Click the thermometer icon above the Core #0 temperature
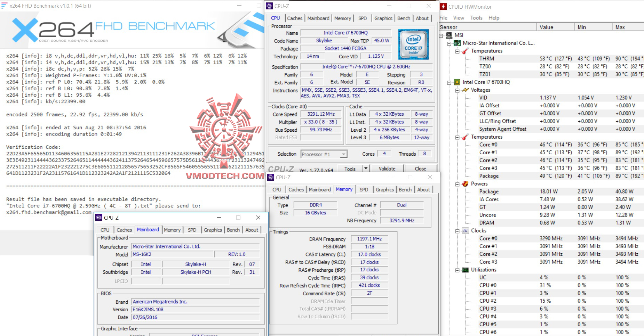644x336 pixels. [466, 137]
